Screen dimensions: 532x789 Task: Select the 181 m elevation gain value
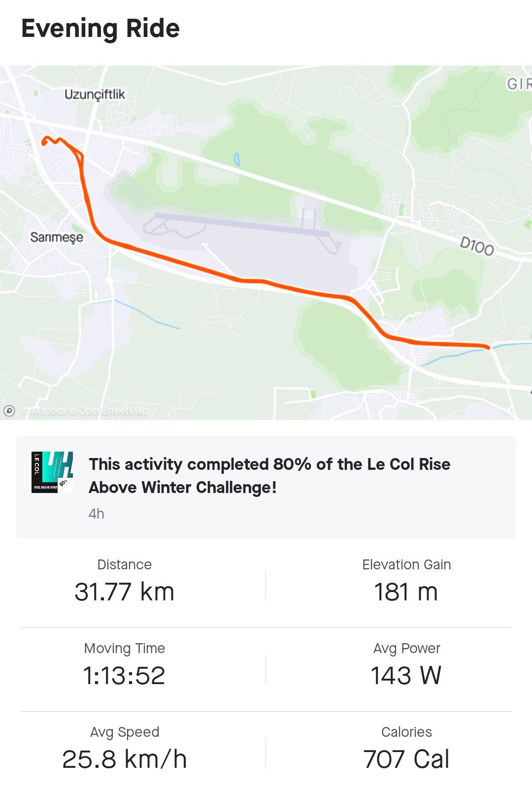(406, 592)
